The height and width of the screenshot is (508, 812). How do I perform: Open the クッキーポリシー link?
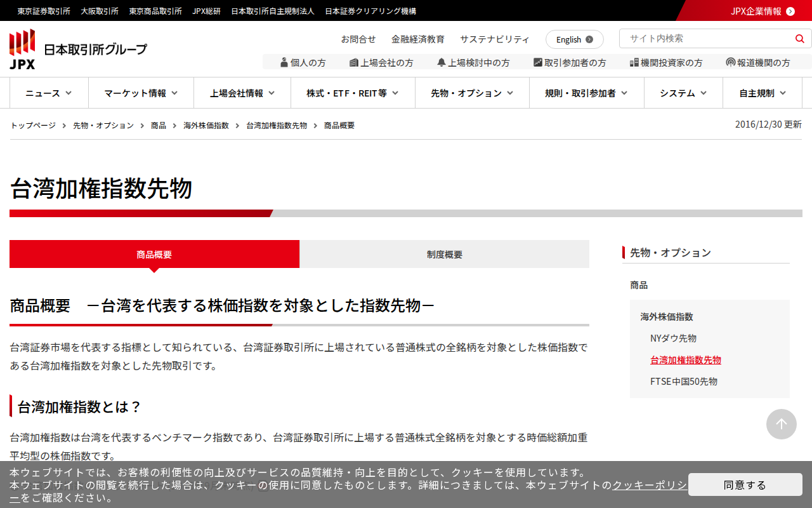tap(649, 485)
